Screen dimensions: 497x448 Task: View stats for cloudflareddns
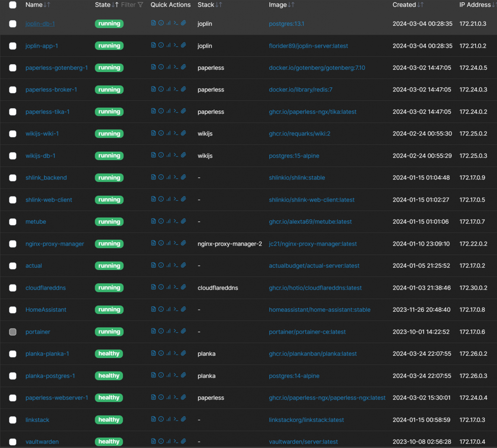[x=168, y=287]
